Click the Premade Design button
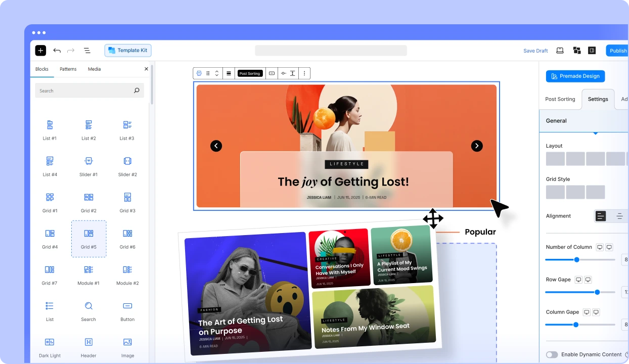Viewport: 629px width, 364px height. (x=575, y=76)
